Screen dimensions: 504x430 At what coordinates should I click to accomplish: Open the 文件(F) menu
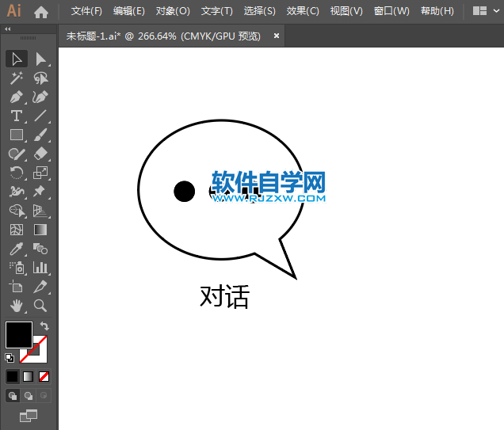click(86, 11)
